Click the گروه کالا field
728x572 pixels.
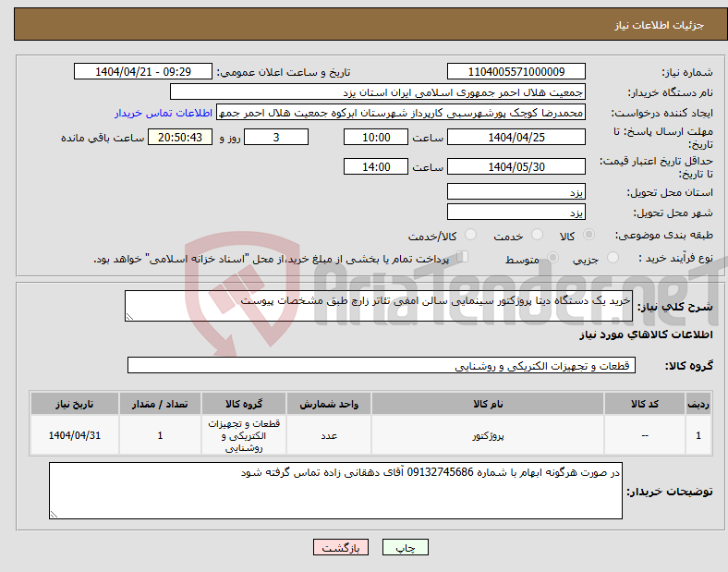click(x=382, y=365)
